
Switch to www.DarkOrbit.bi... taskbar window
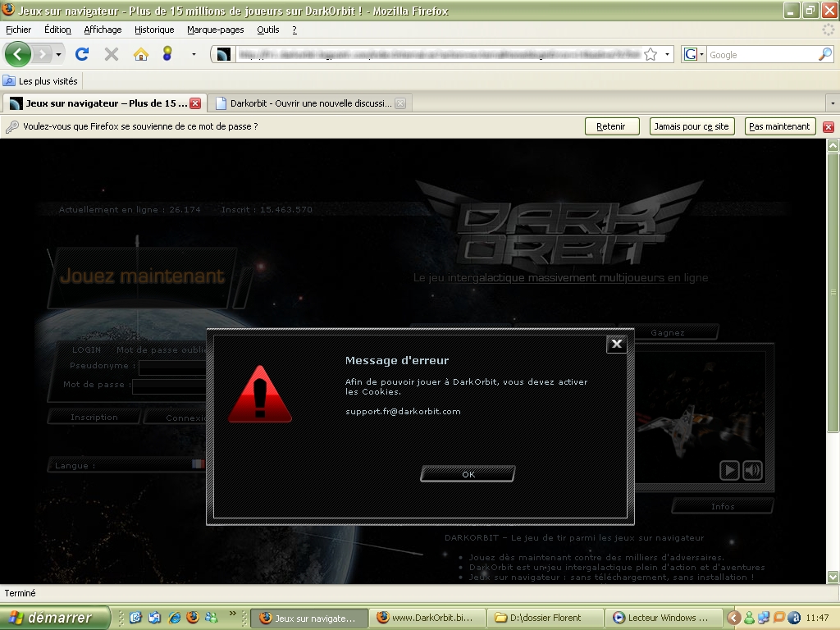click(x=427, y=618)
